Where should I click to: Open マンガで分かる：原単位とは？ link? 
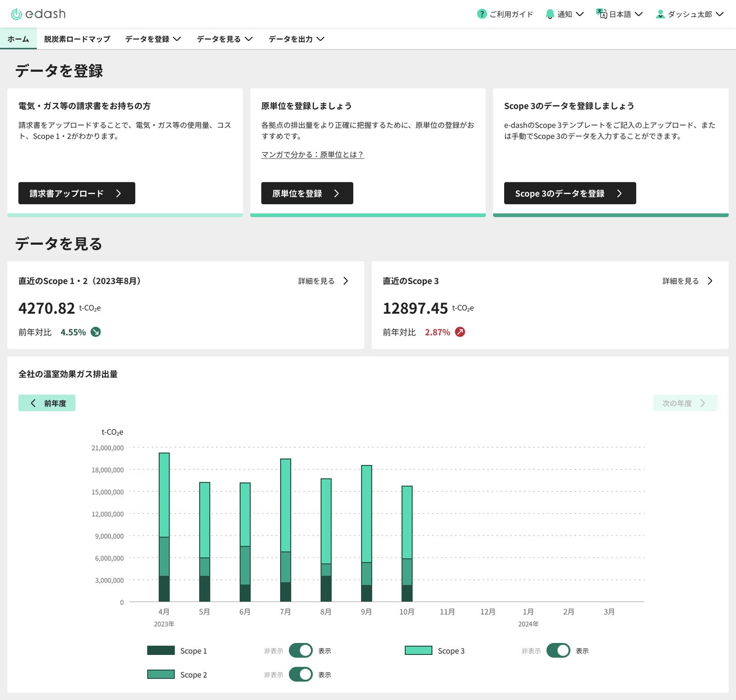[313, 155]
